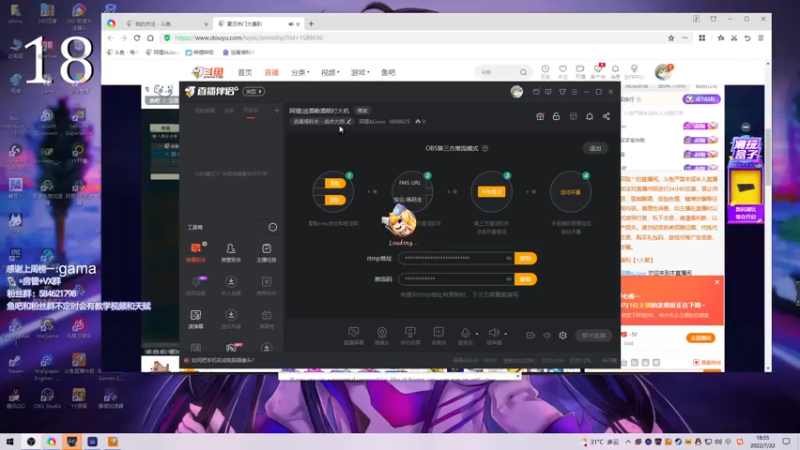Click the rtmp地址 input field
800x450 pixels.
click(456, 258)
